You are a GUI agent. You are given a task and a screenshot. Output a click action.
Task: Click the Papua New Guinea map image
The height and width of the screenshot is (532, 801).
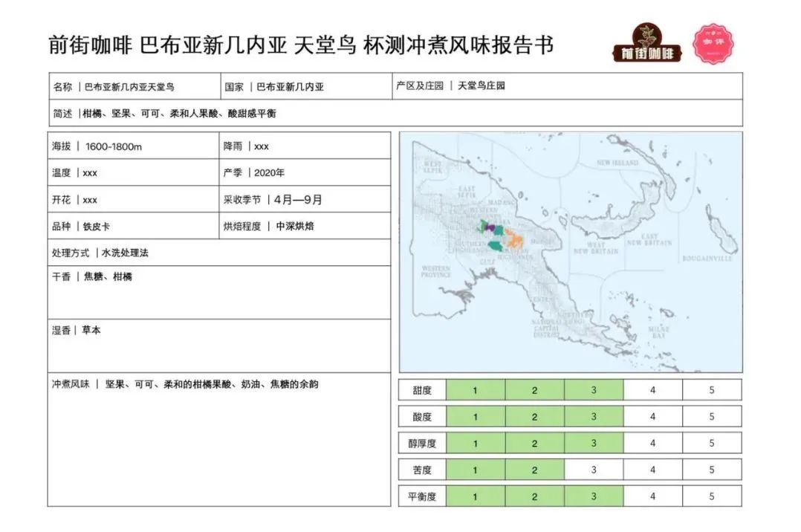click(x=571, y=253)
